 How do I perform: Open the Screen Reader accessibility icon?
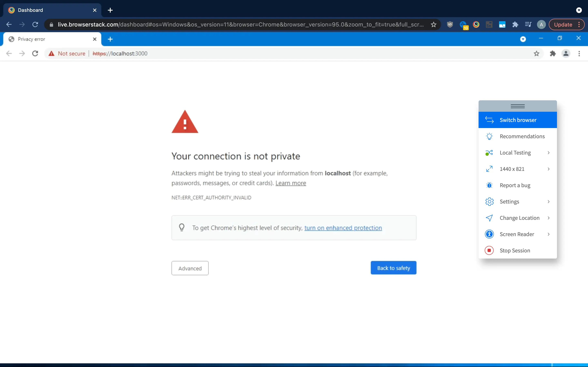click(489, 234)
